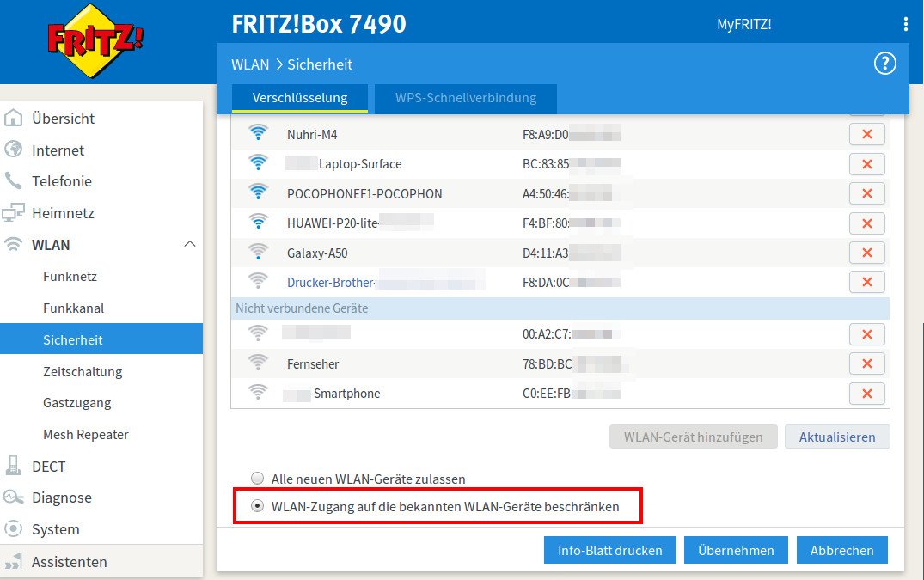The width and height of the screenshot is (924, 580).
Task: Apply settings with the Übernehmen button
Action: 736,550
